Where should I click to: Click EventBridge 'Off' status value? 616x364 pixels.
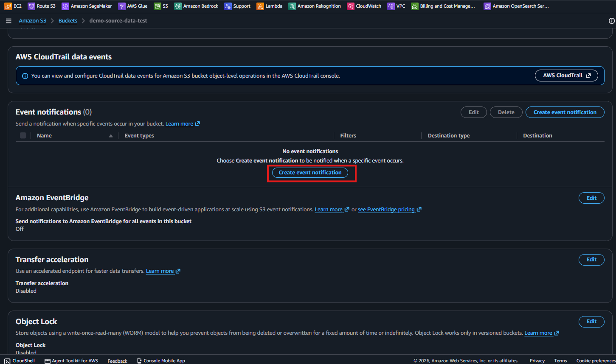click(x=20, y=229)
